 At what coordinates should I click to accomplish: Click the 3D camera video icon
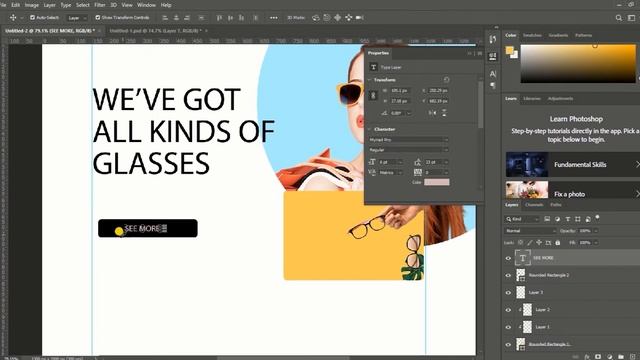click(360, 18)
